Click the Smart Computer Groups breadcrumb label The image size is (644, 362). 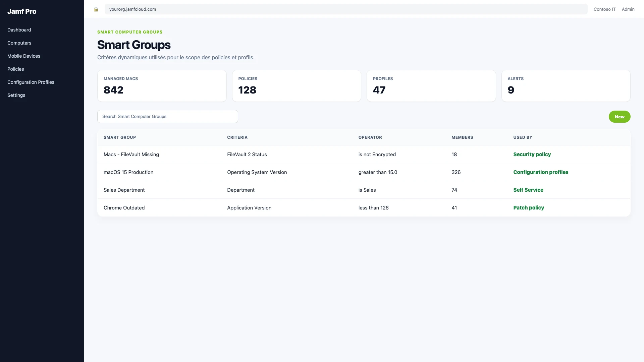click(130, 32)
